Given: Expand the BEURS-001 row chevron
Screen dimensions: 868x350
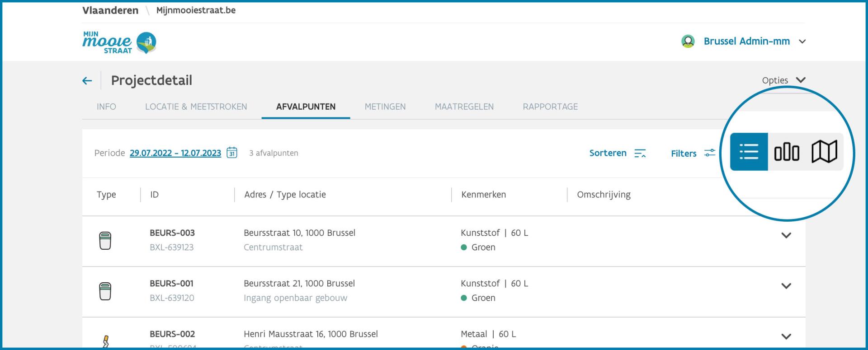Looking at the screenshot, I should click(786, 286).
